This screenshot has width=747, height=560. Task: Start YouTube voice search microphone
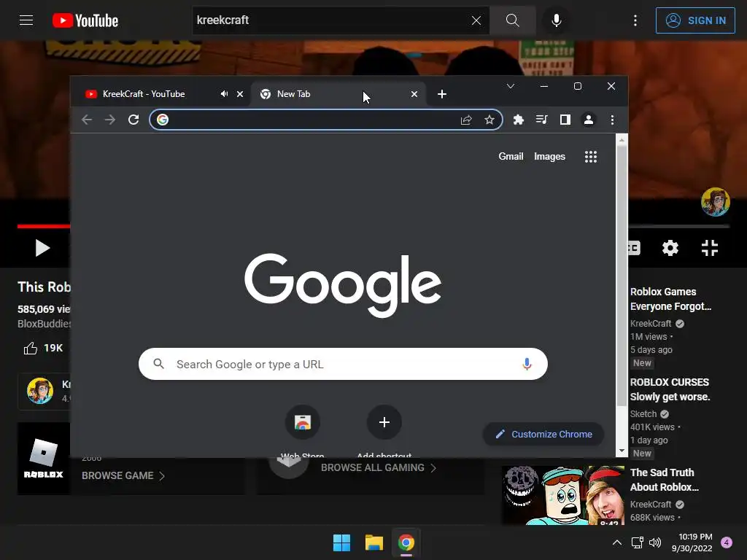pos(556,20)
